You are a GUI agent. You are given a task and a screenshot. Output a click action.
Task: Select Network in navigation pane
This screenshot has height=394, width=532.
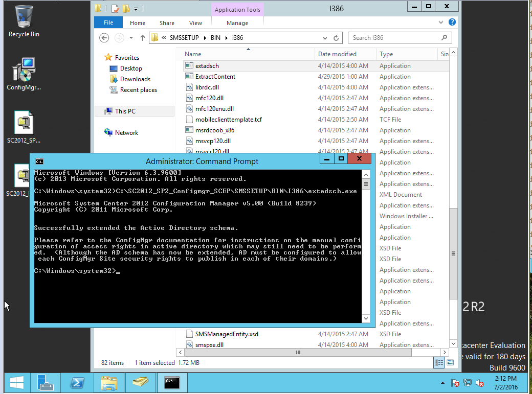point(126,132)
